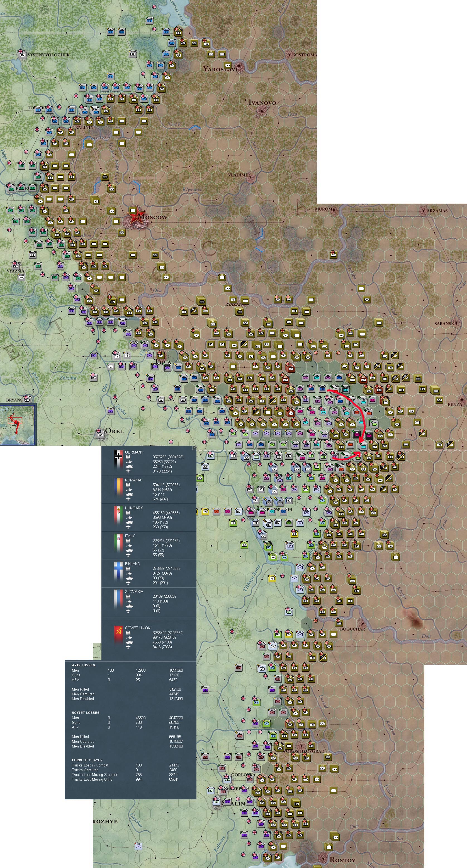Click the Hungary flag in the forces panel

pyautogui.click(x=118, y=515)
